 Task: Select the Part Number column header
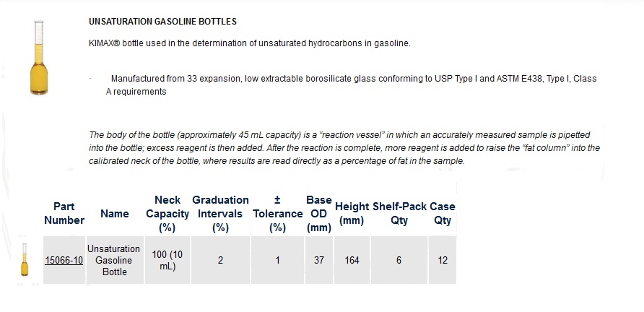tap(64, 213)
